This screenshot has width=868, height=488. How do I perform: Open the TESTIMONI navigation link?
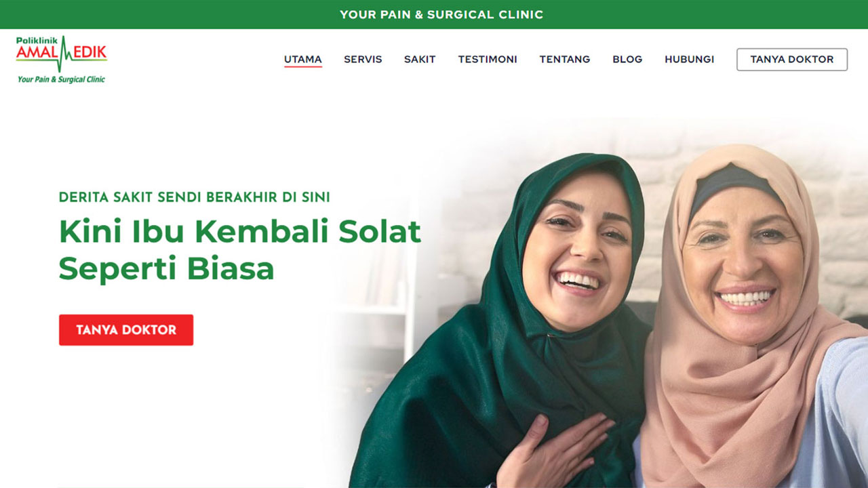[x=488, y=59]
